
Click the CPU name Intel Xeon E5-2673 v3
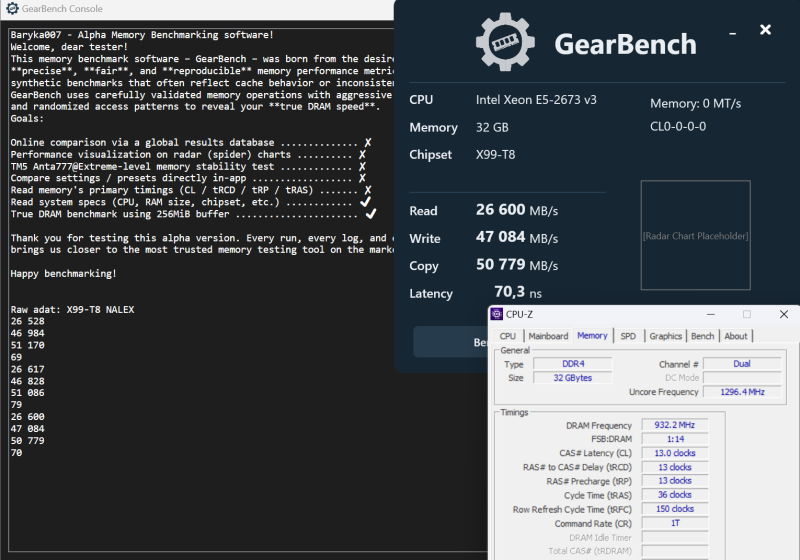[536, 100]
